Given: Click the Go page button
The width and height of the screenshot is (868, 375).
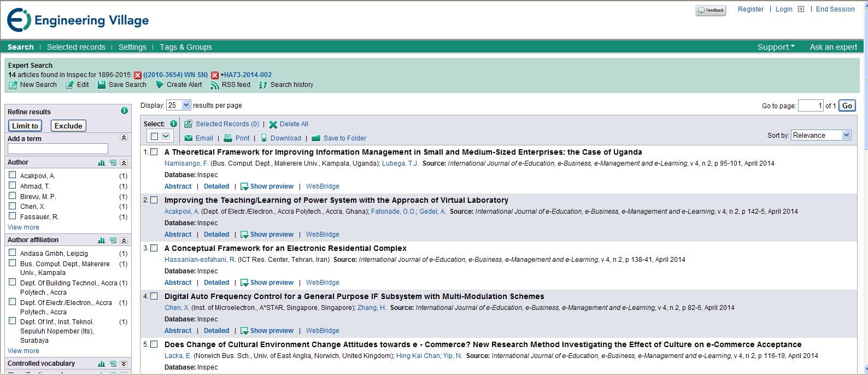Looking at the screenshot, I should pyautogui.click(x=847, y=106).
